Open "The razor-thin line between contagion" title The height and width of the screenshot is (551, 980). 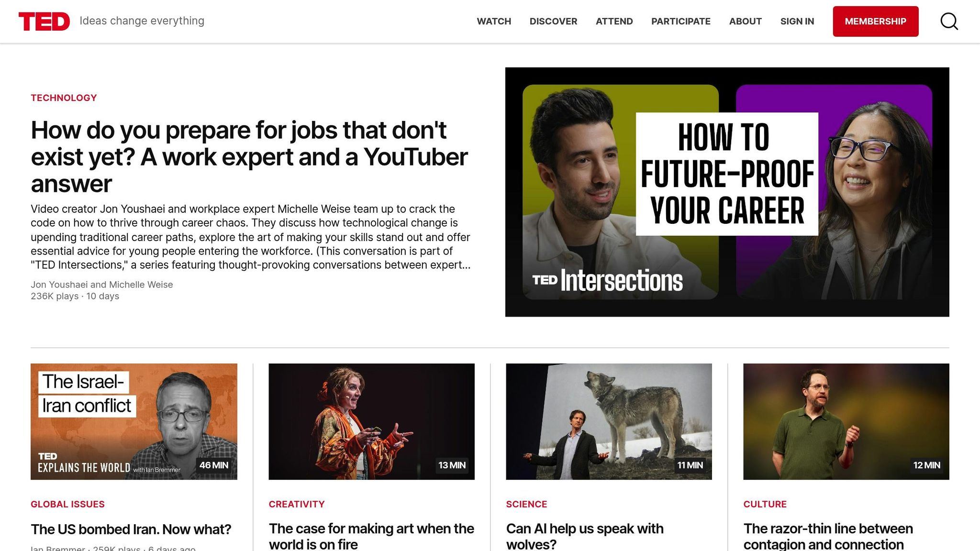828,536
